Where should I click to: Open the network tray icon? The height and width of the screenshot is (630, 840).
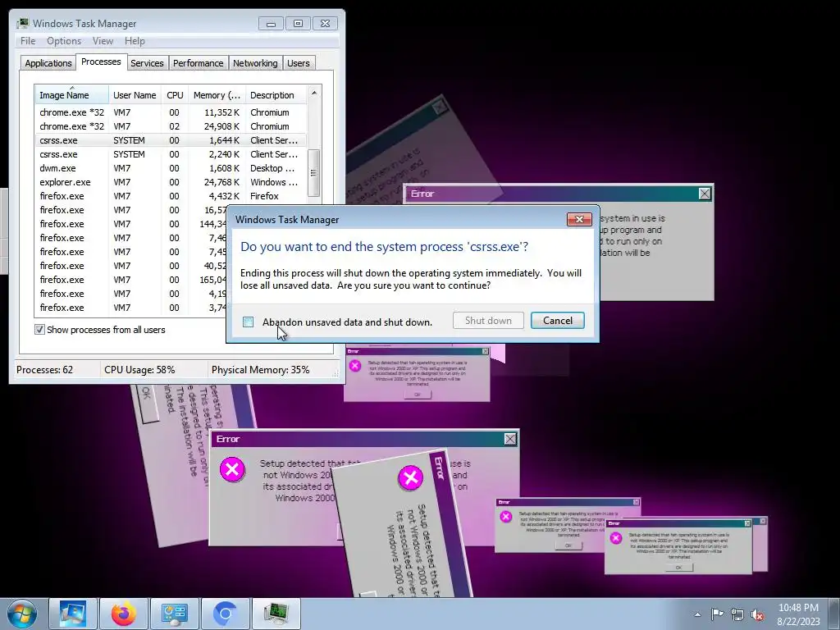click(x=737, y=614)
